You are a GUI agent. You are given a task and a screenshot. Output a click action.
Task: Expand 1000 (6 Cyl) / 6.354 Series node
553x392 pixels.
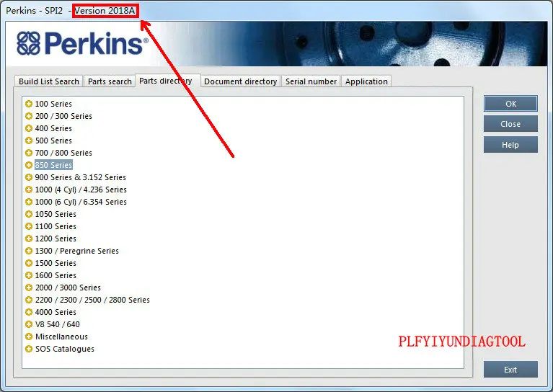(x=29, y=202)
